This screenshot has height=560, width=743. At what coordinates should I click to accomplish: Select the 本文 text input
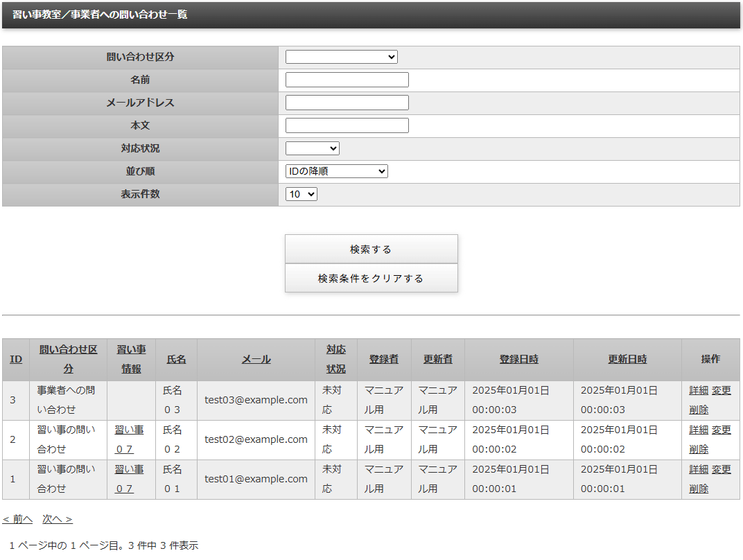coord(347,125)
